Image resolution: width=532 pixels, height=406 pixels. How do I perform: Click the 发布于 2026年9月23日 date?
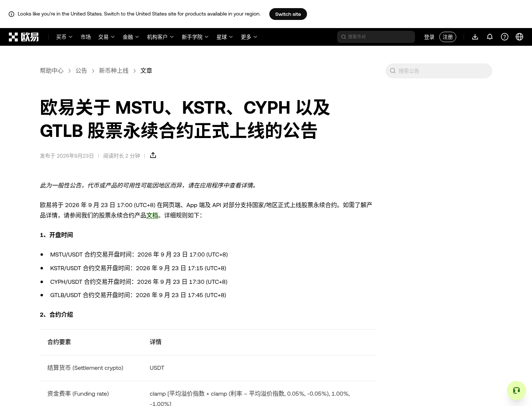[67, 156]
